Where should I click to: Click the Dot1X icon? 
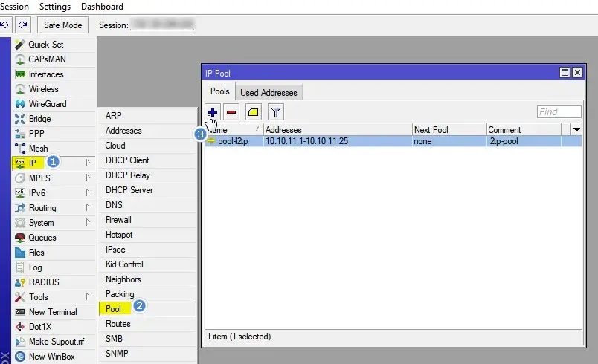pos(20,327)
